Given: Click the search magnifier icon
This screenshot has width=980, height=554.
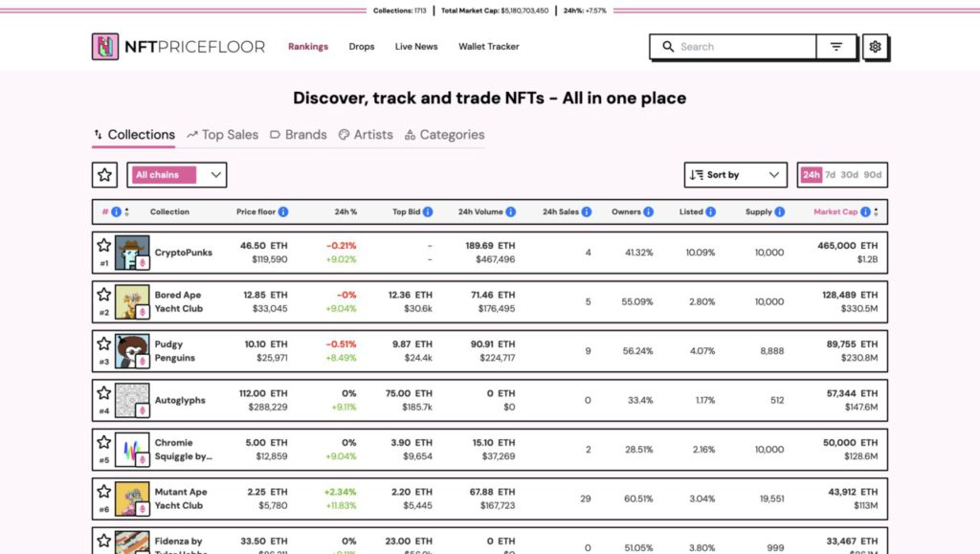Looking at the screenshot, I should (x=667, y=47).
